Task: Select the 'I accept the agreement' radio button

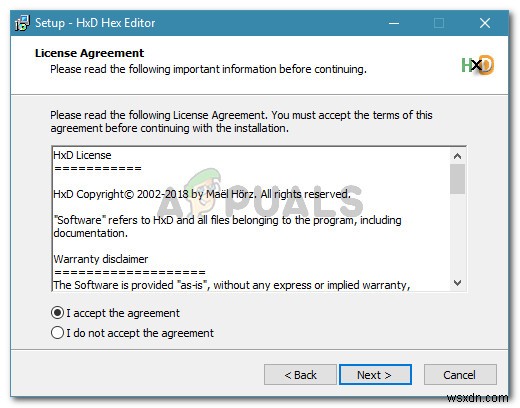Action: click(57, 313)
